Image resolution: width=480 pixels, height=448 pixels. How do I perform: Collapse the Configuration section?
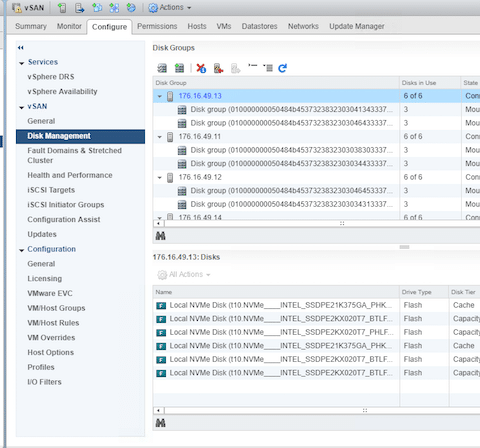[x=22, y=250]
